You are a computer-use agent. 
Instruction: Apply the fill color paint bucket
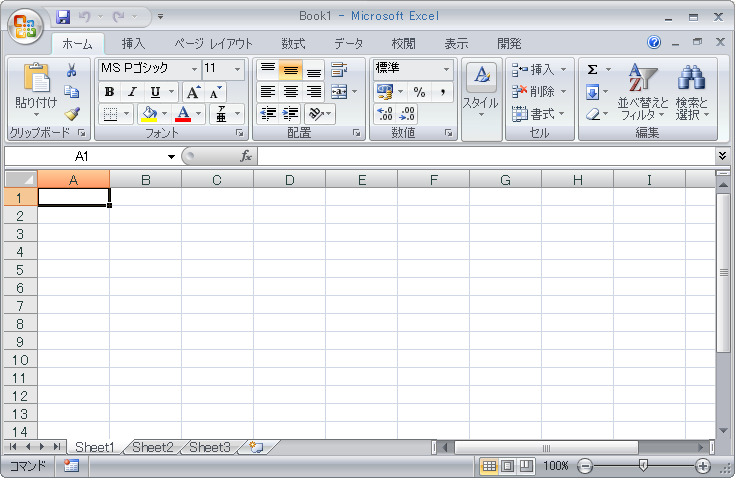[150, 114]
